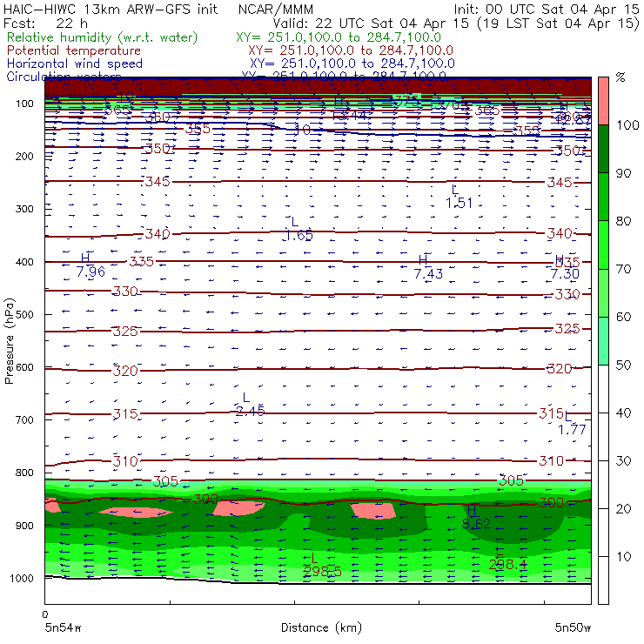Click the 'Distance (km)' axis title
The image size is (644, 644).
(321, 627)
